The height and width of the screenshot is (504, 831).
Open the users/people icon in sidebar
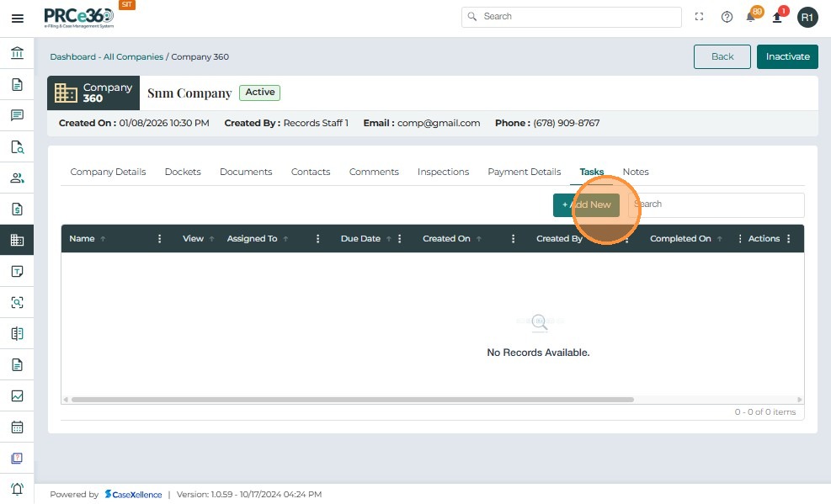point(17,178)
